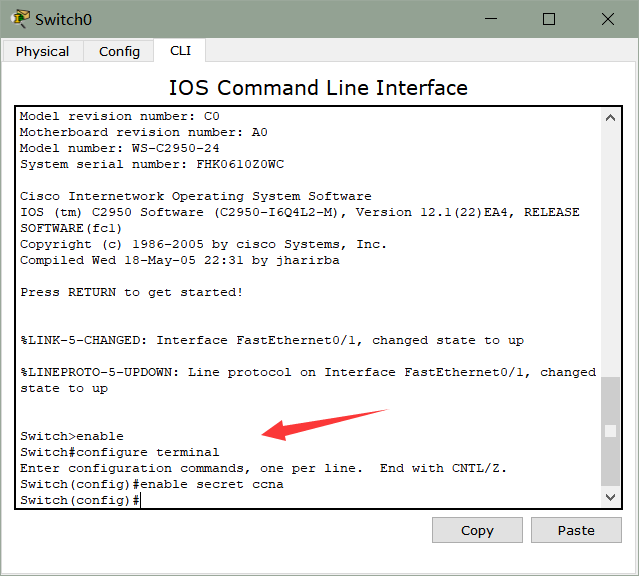The height and width of the screenshot is (576, 639).
Task: Click 'Motherboard revision number: A0' line
Action: click(x=143, y=132)
